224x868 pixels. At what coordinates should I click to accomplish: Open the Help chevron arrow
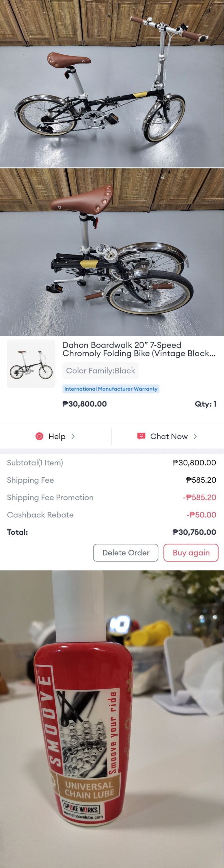tap(73, 436)
